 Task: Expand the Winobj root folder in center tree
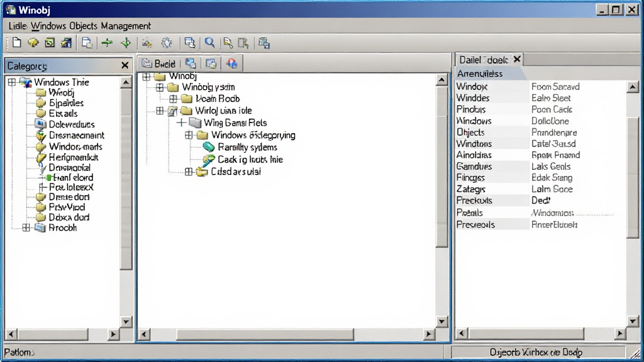tap(146, 76)
